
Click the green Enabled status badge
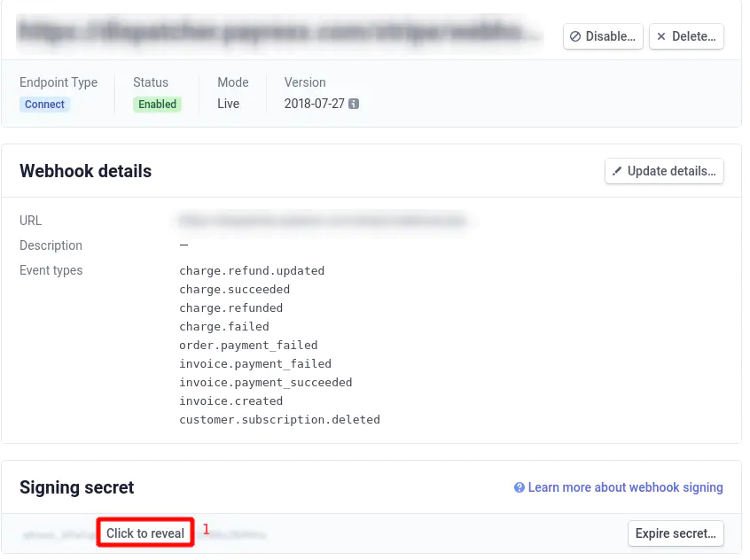tap(157, 104)
